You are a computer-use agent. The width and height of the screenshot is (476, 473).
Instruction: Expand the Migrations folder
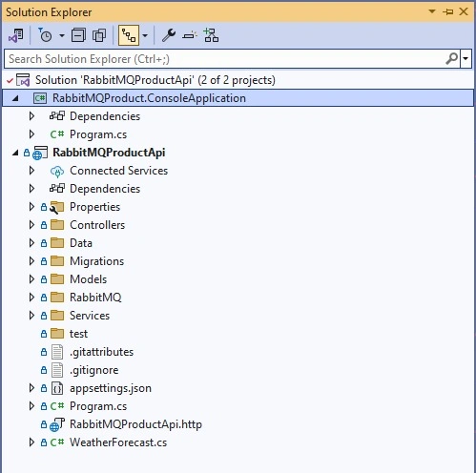[31, 261]
